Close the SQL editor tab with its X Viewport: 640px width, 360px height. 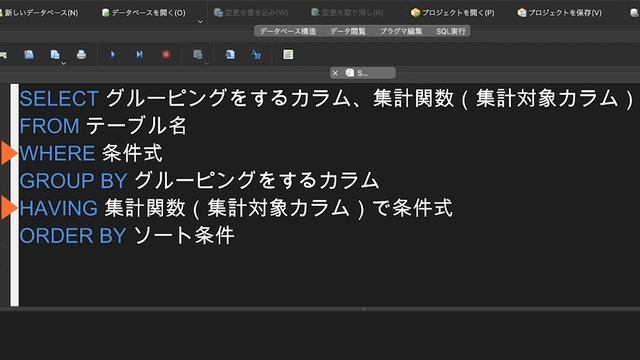[335, 73]
